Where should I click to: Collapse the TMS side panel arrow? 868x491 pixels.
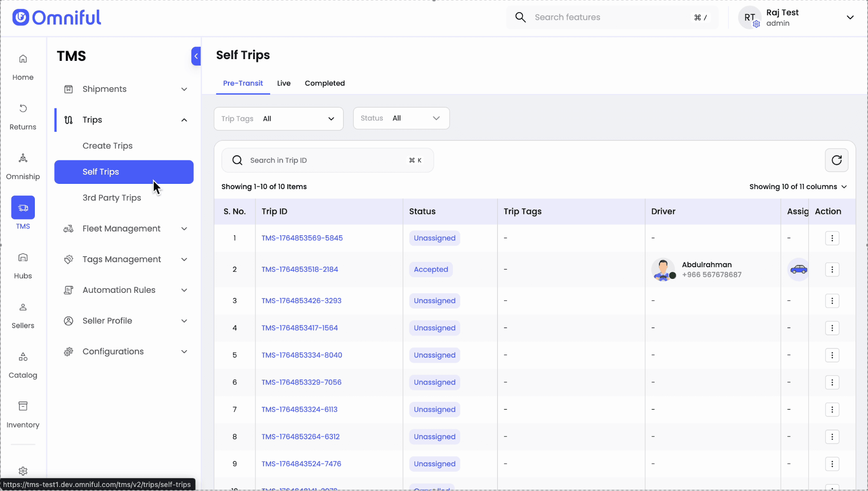(196, 56)
